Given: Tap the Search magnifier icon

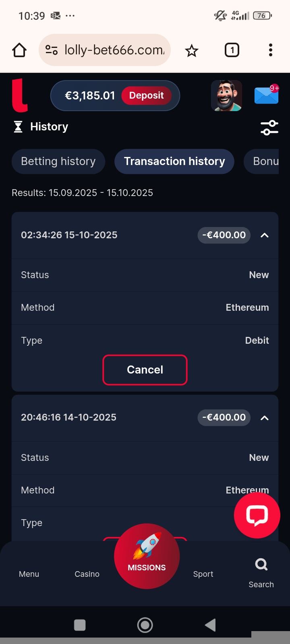Looking at the screenshot, I should coord(261,565).
